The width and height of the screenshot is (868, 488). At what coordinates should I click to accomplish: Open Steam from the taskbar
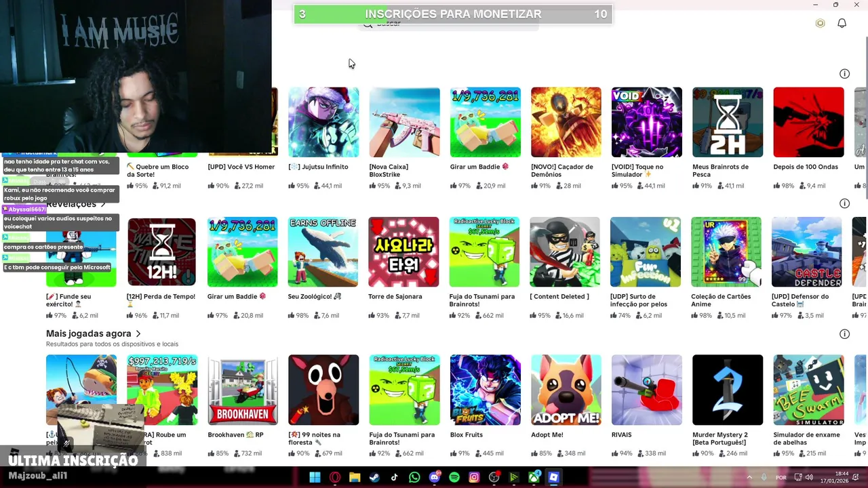coord(374,478)
